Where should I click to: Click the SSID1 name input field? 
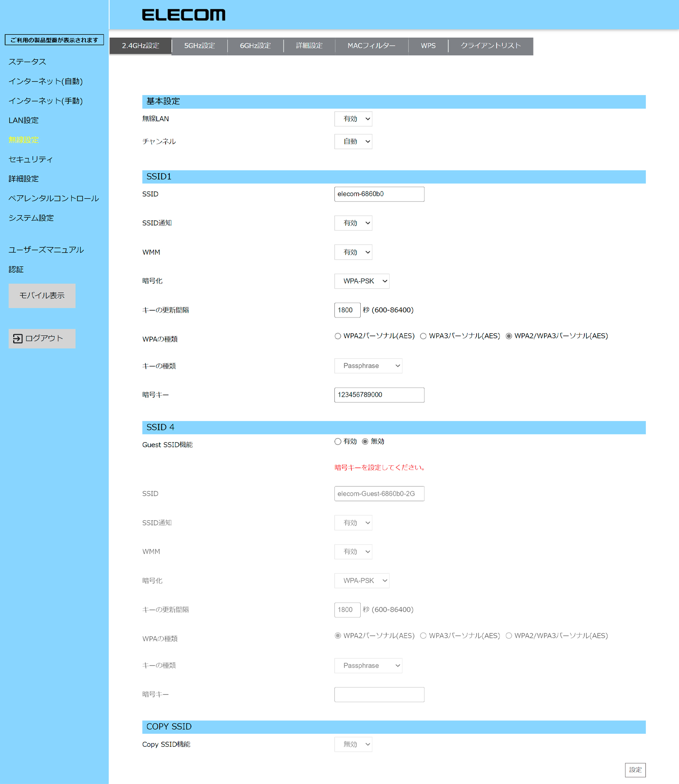point(379,194)
